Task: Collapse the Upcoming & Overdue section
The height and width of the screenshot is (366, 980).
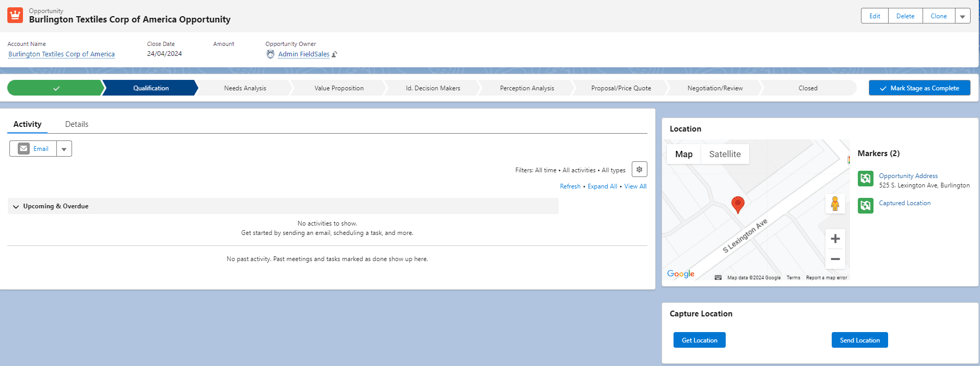Action: pos(16,207)
